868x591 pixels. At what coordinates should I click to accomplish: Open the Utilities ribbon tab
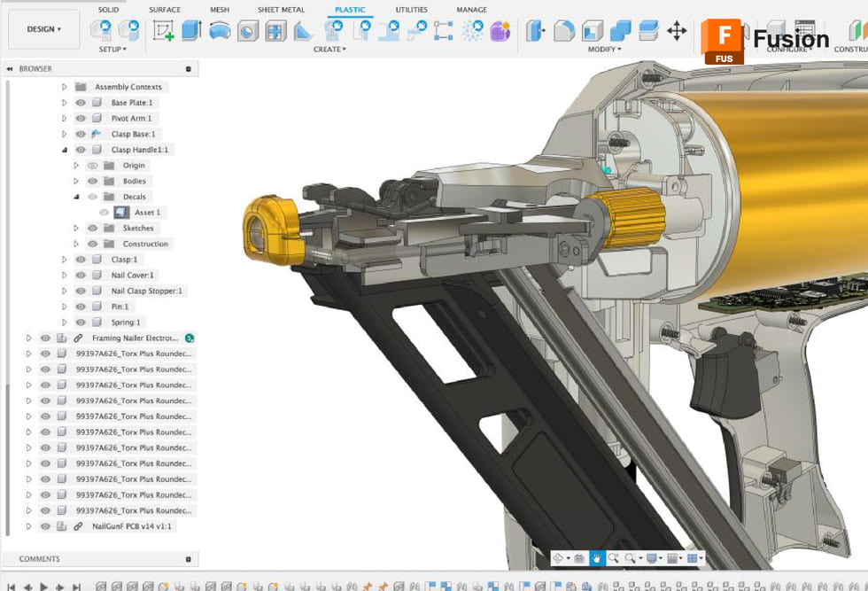click(x=411, y=10)
